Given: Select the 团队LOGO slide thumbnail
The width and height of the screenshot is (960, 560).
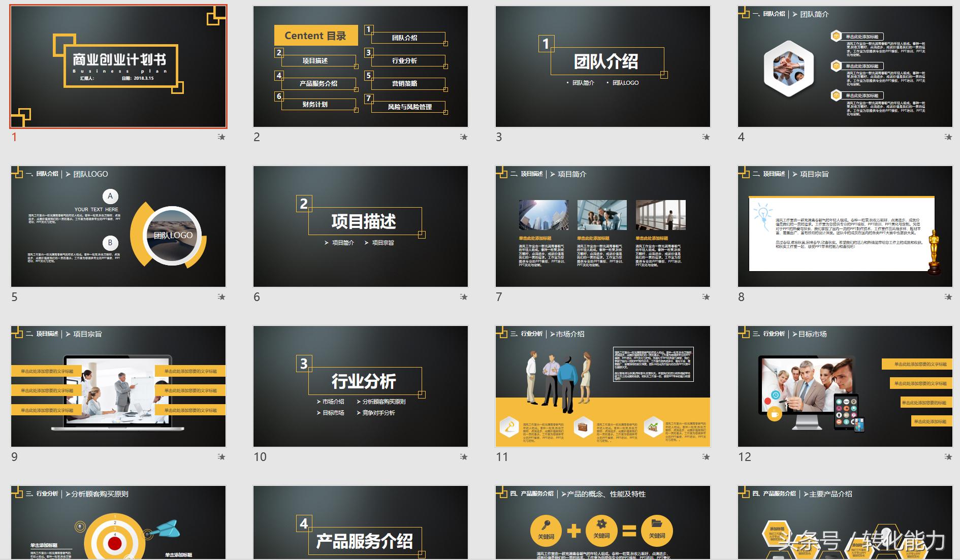Looking at the screenshot, I should 118,226.
